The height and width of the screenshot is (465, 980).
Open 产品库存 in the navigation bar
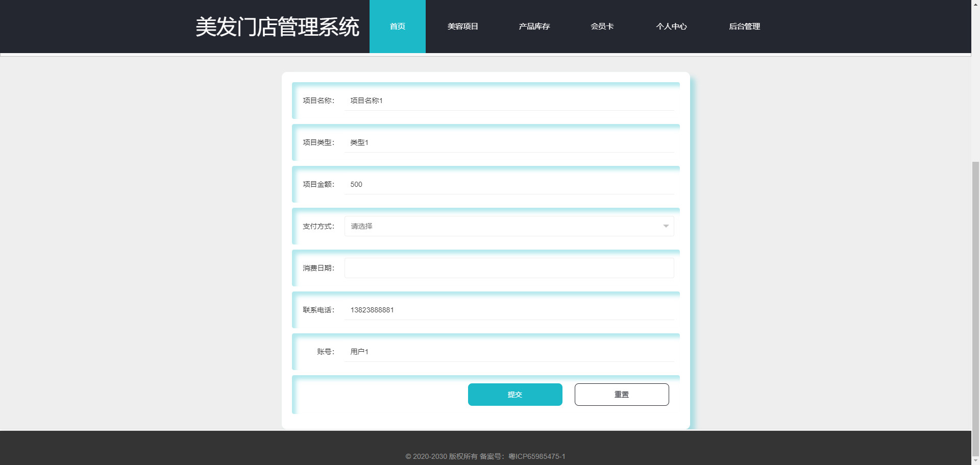tap(534, 27)
